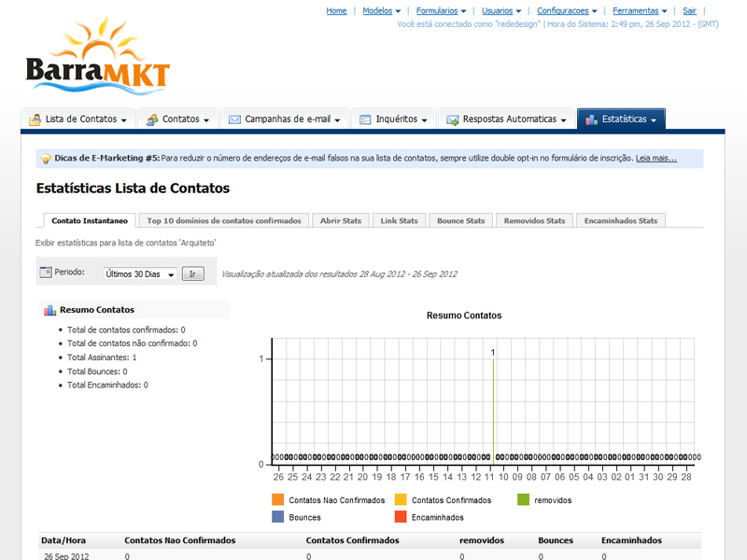
Task: Click the 'Resumo Contatos' panel heading
Action: point(97,310)
